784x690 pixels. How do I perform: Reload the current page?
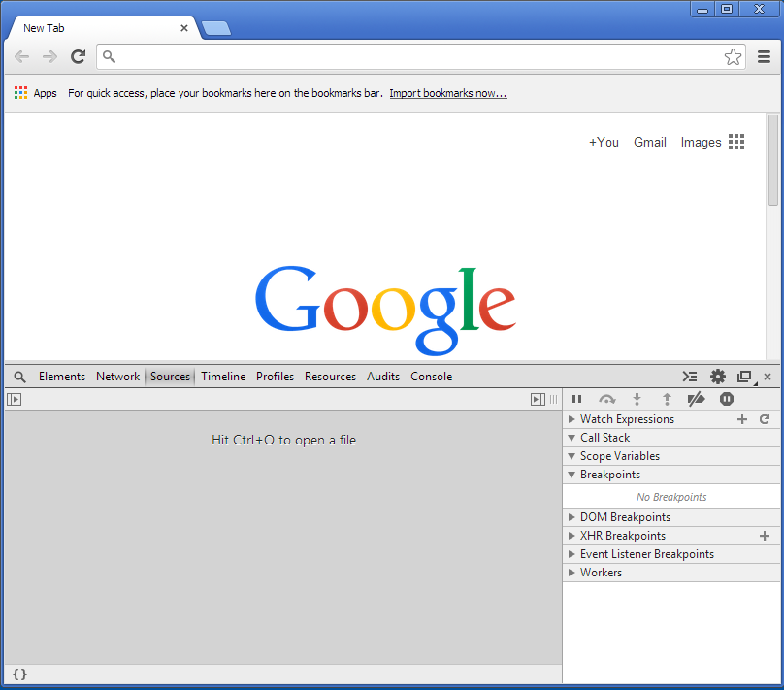pyautogui.click(x=78, y=56)
